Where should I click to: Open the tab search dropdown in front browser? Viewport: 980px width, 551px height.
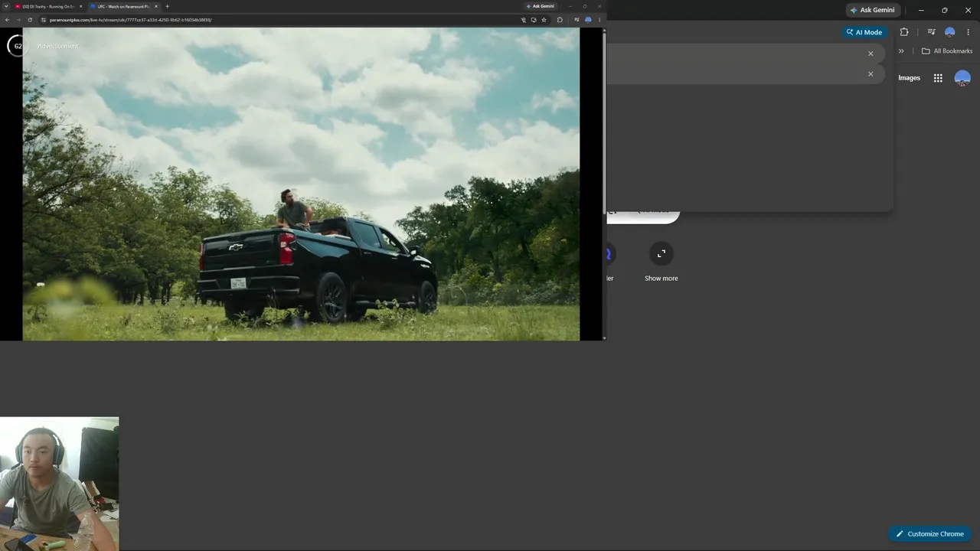coord(6,6)
